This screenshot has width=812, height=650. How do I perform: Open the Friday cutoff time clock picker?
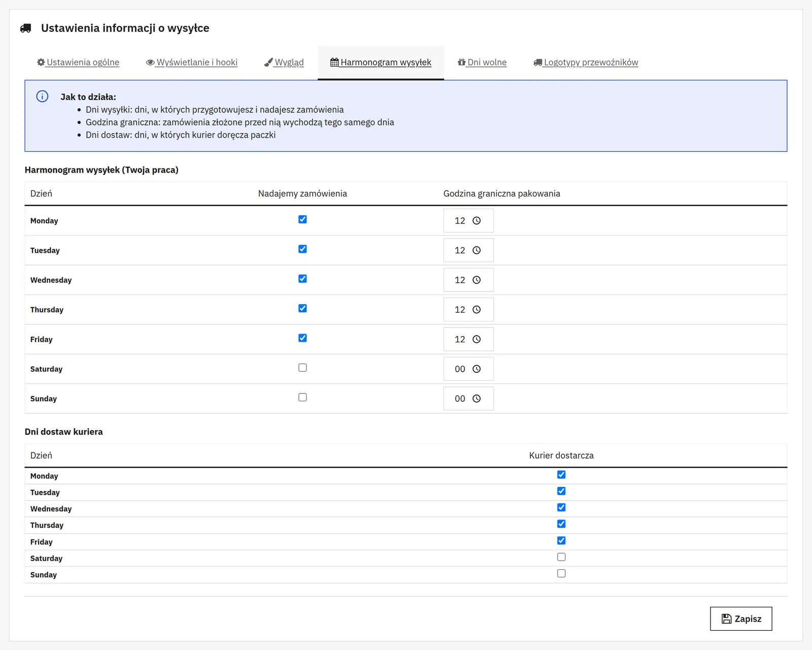pos(477,339)
